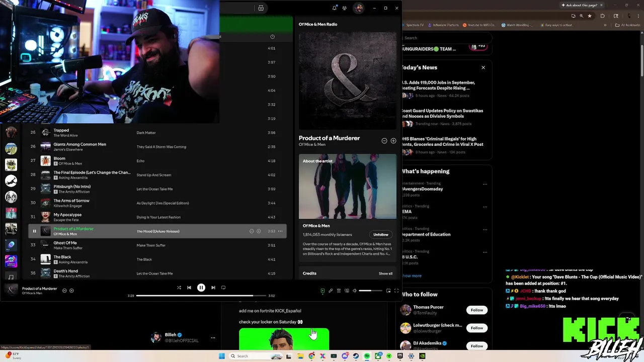This screenshot has height=362, width=644.
Task: Open Friend Activity icon in Spotify header
Action: [x=345, y=8]
